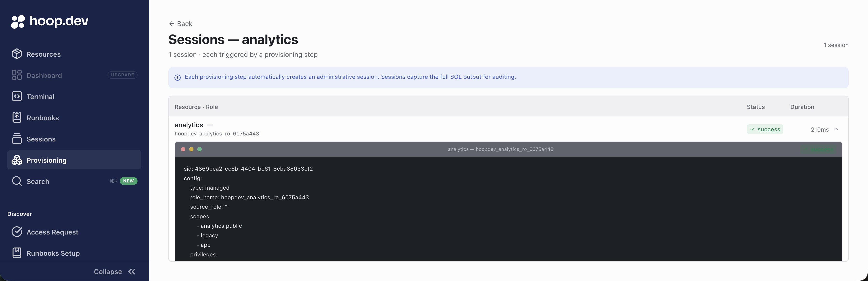Click the Back link
868x281 pixels.
pyautogui.click(x=181, y=24)
